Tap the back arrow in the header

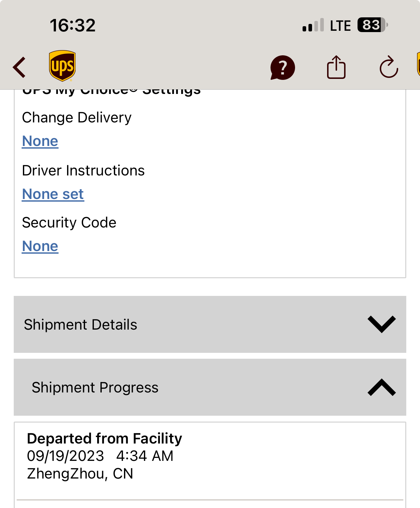coord(19,67)
